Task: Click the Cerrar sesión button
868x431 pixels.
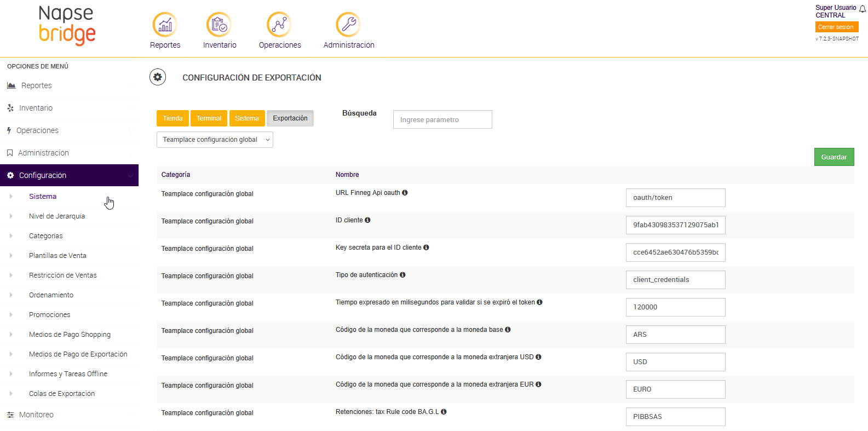Action: [x=836, y=27]
